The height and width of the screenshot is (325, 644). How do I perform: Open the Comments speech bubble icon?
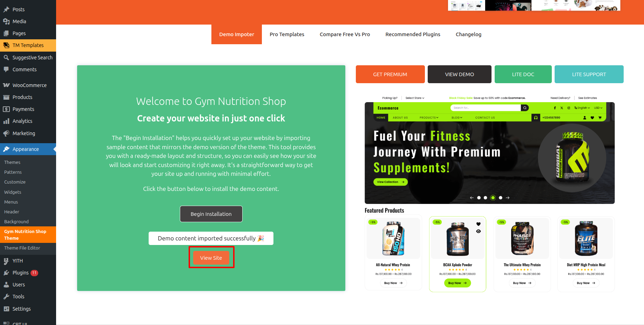6,69
